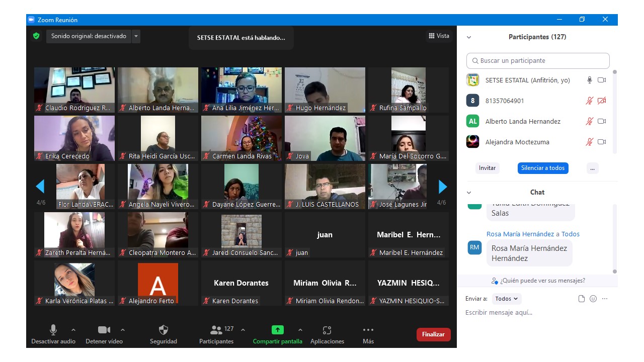Screen dimensions: 644x362
Task: Toggle camera icon for Alberto Landa Hernandez
Action: pos(602,121)
